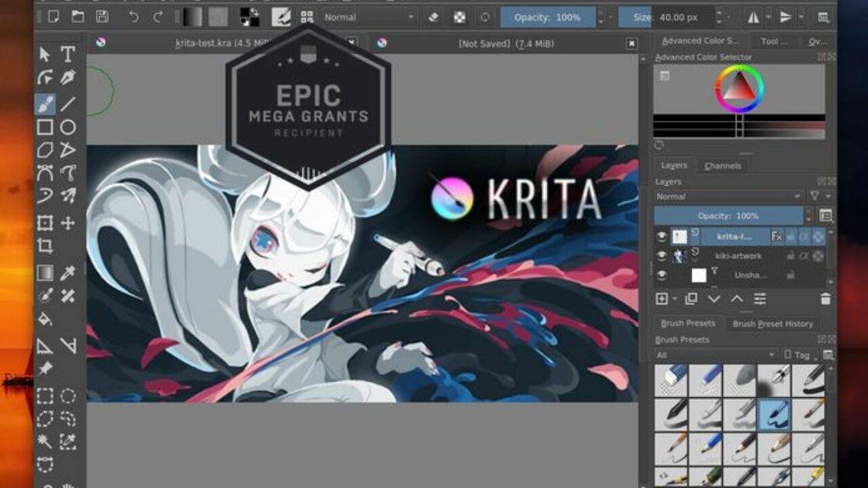Select the Bezier Curve Selection tool
This screenshot has height=488, width=868.
pyautogui.click(x=45, y=465)
